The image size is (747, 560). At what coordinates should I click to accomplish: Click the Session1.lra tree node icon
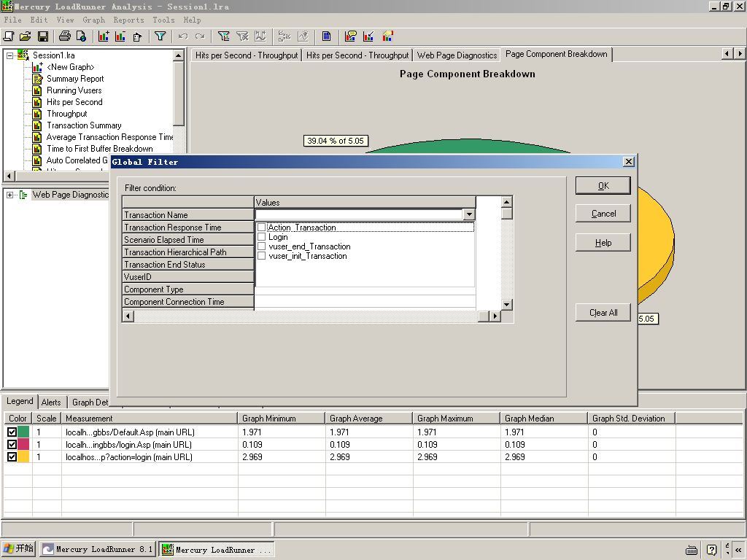pyautogui.click(x=23, y=55)
